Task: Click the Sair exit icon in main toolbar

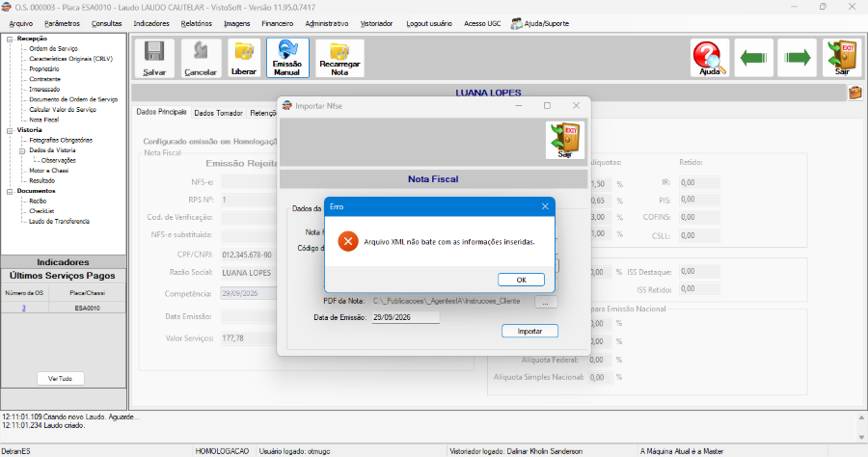Action: coord(841,58)
